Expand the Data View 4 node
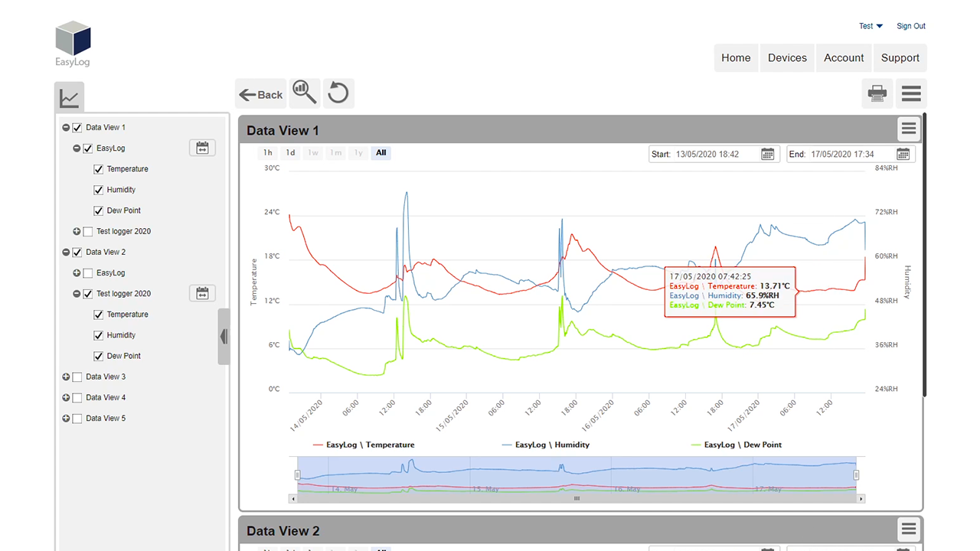The image size is (980, 551). point(66,397)
